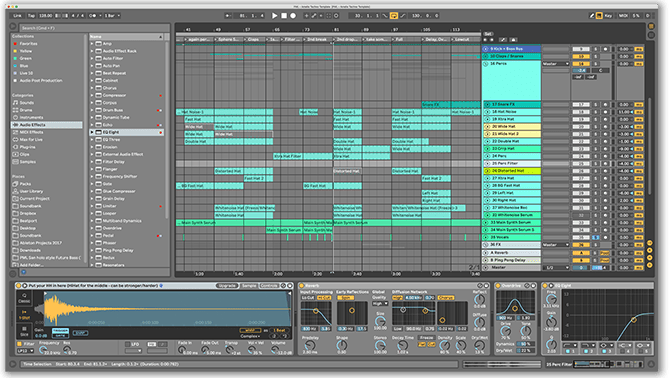Image resolution: width=672 pixels, height=378 pixels.
Task: Click the Set locator button
Action: [x=488, y=34]
